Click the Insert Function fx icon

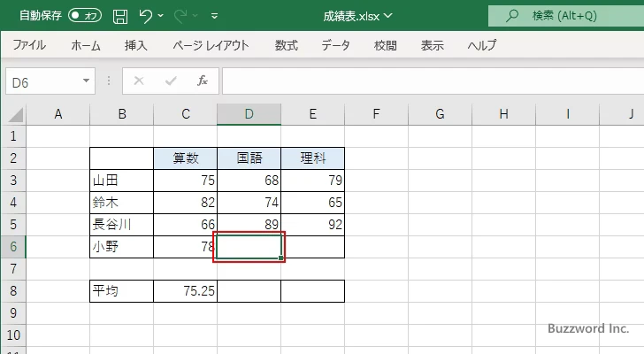pyautogui.click(x=203, y=81)
